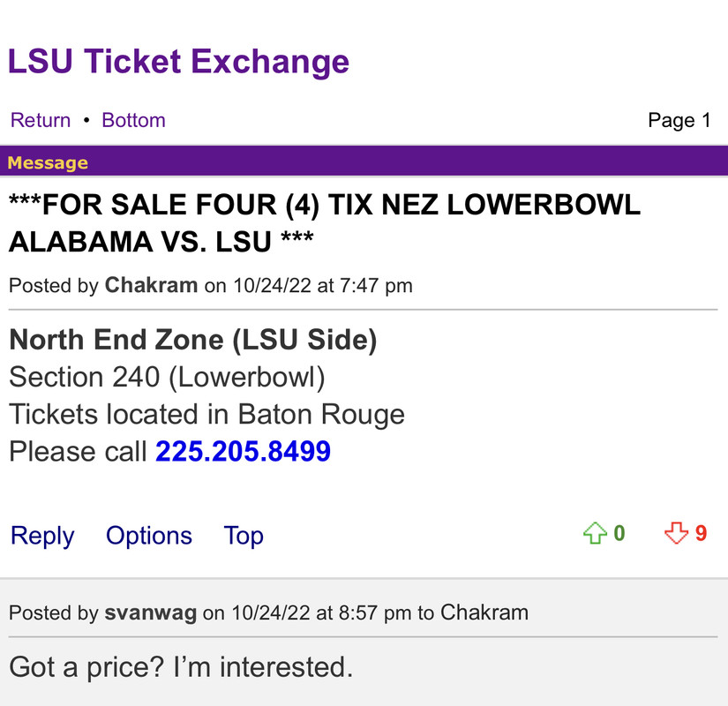
Task: Upvote Chakram's post with the green arrow
Action: pyautogui.click(x=595, y=534)
